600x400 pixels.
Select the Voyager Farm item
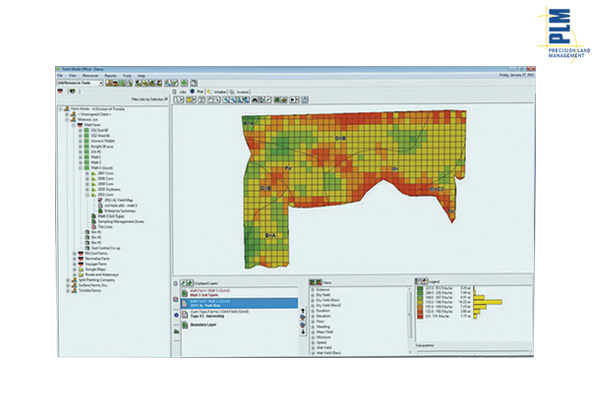[x=96, y=264]
